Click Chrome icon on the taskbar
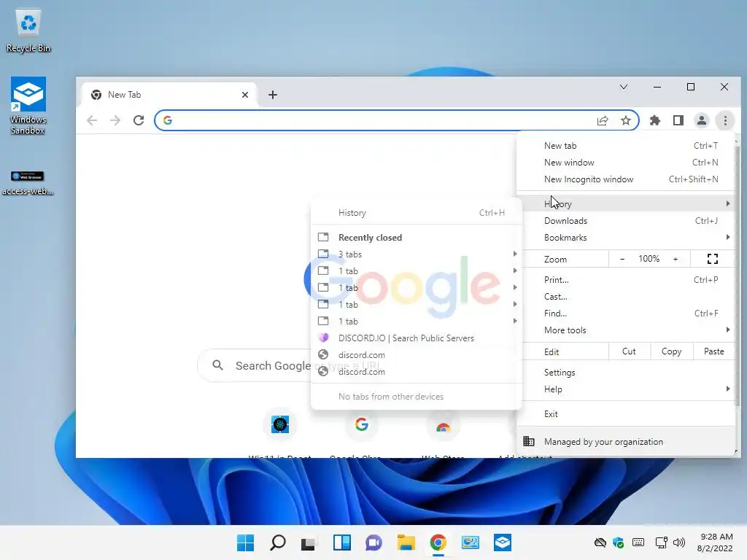 438,542
